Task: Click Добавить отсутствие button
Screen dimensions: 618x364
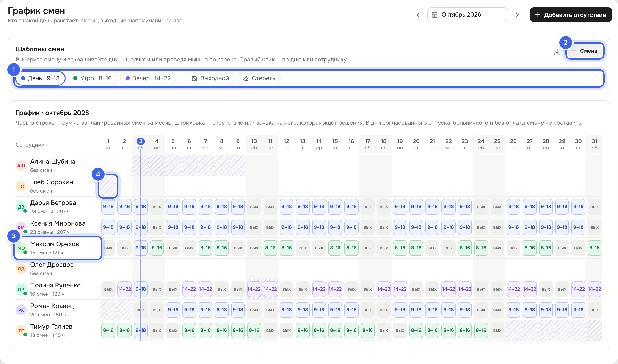Action: 571,15
